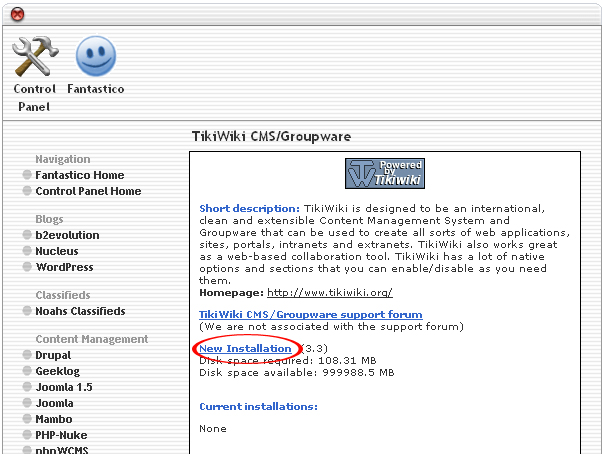602x454 pixels.
Task: Click the Navigation section header
Action: 63,159
